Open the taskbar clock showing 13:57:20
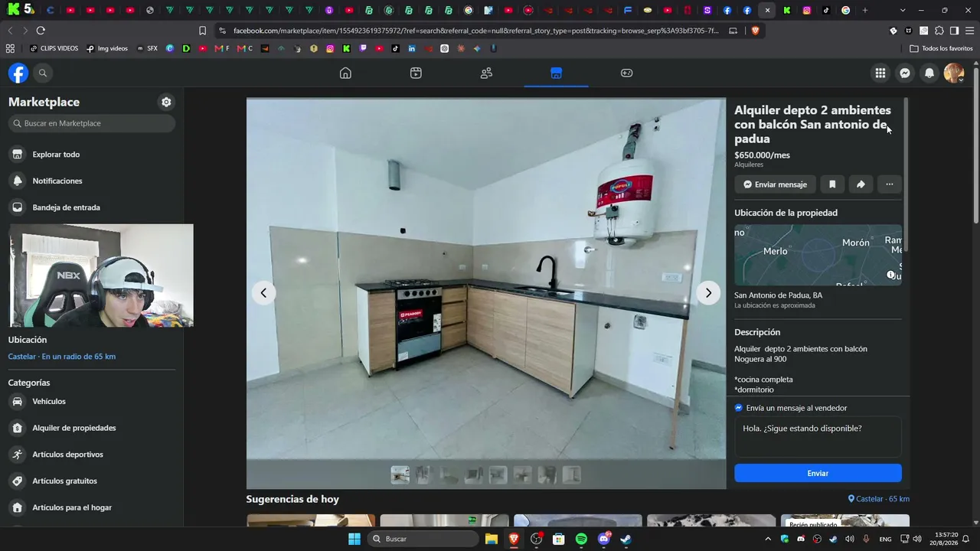Screen dimensions: 980x551 pyautogui.click(x=946, y=539)
